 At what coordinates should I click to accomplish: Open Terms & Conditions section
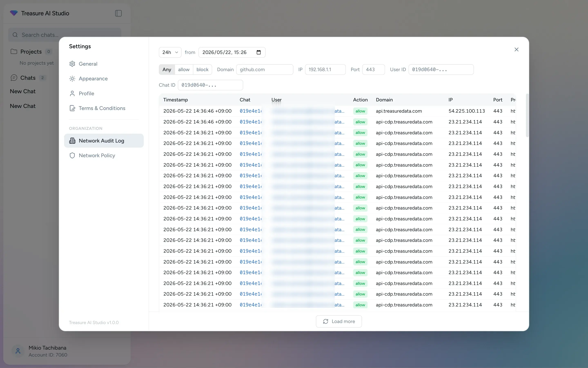tap(104, 108)
